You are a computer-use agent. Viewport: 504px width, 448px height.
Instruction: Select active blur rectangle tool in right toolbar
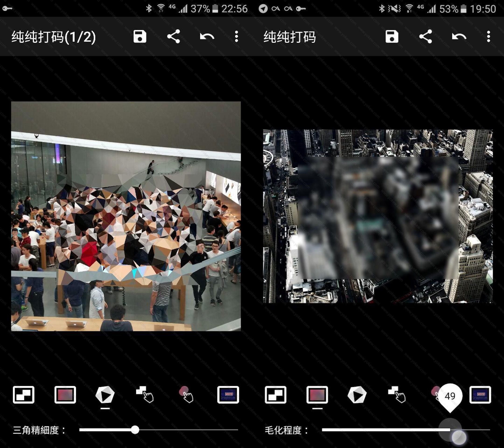click(317, 395)
